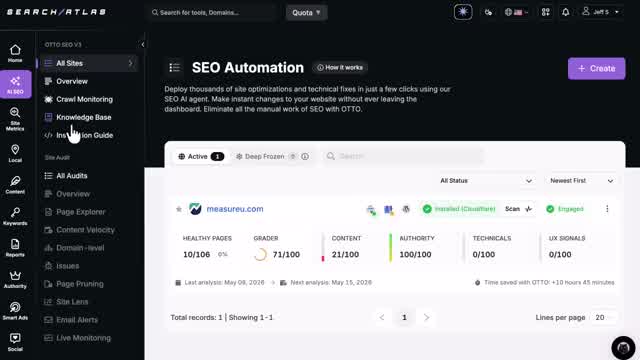The width and height of the screenshot is (640, 360).
Task: Open the Authority crown icon
Action: click(x=15, y=279)
